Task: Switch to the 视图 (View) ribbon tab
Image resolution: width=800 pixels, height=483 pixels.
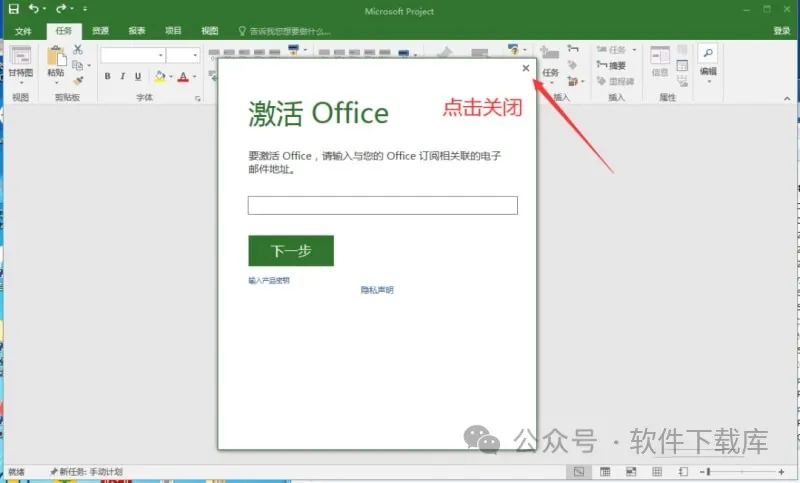Action: point(210,31)
